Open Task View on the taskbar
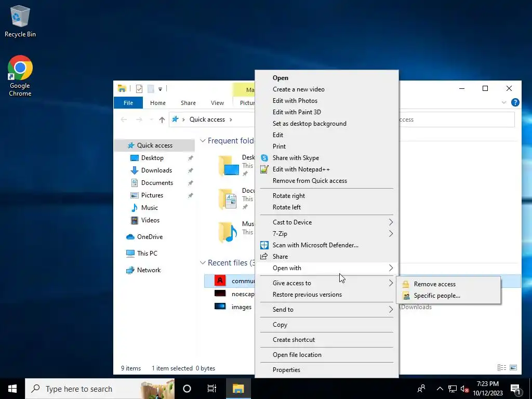Image resolution: width=532 pixels, height=399 pixels. [x=212, y=389]
